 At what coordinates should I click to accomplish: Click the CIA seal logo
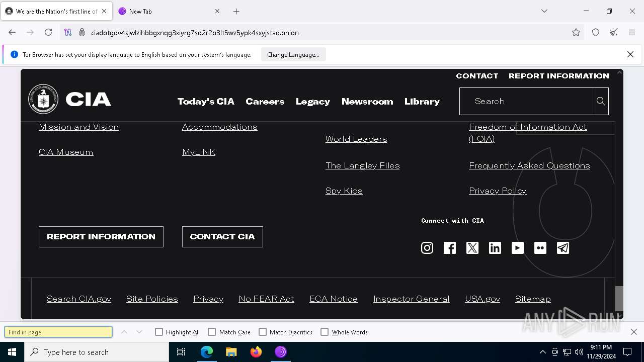click(x=43, y=99)
